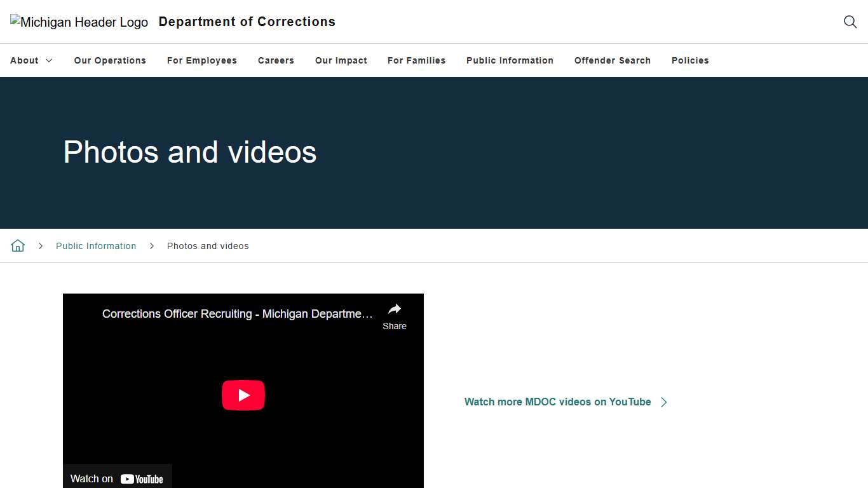Image resolution: width=868 pixels, height=488 pixels.
Task: Click the video Share arrow icon
Action: (x=394, y=309)
